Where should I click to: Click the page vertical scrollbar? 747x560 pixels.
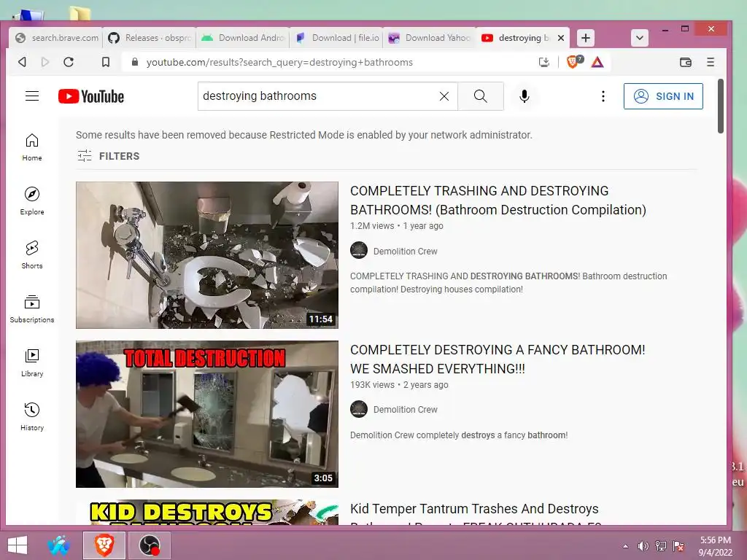720,106
